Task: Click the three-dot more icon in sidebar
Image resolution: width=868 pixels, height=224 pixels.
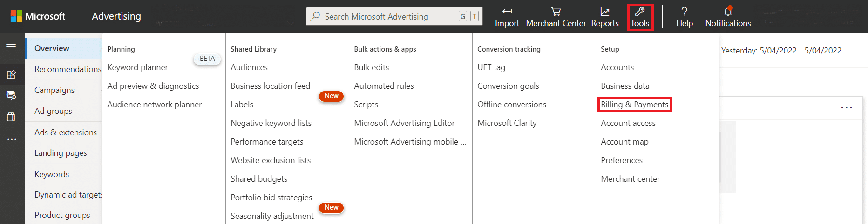Action: click(12, 139)
